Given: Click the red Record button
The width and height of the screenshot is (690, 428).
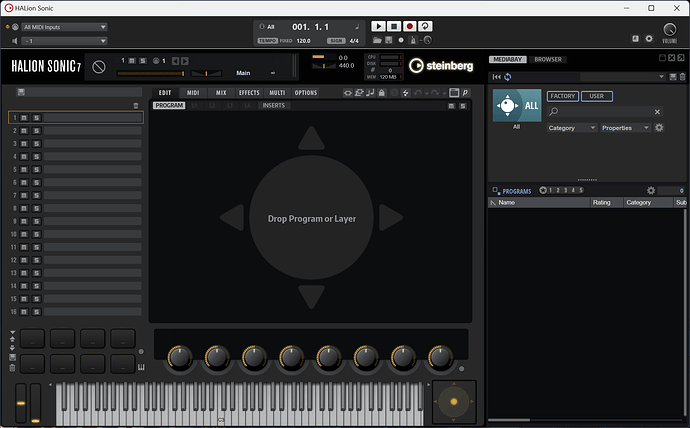Looking at the screenshot, I should point(410,26).
